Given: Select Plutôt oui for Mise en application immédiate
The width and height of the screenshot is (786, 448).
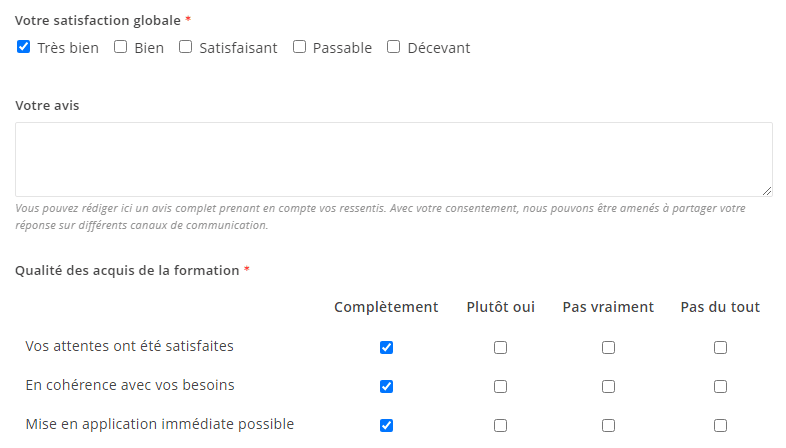Looking at the screenshot, I should pos(500,425).
